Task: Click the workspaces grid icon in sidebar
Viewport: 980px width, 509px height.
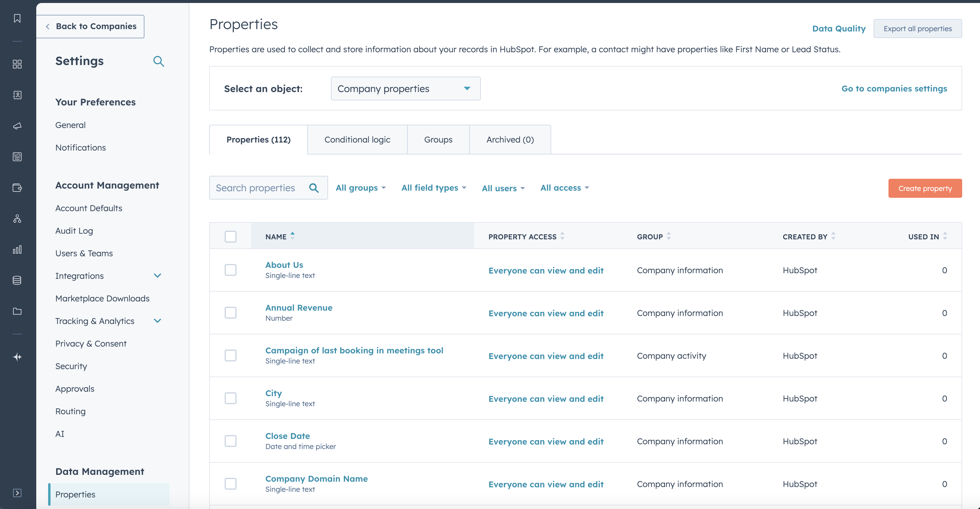Action: (x=17, y=64)
